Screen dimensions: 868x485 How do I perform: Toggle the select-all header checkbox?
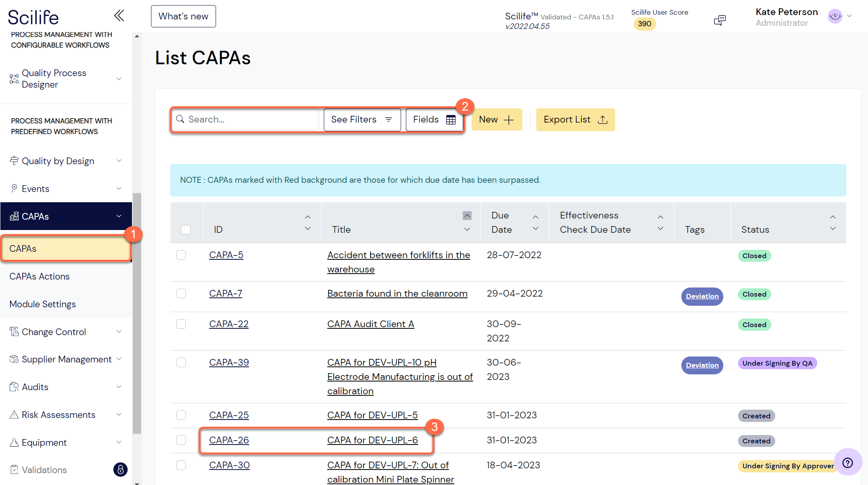pyautogui.click(x=185, y=230)
